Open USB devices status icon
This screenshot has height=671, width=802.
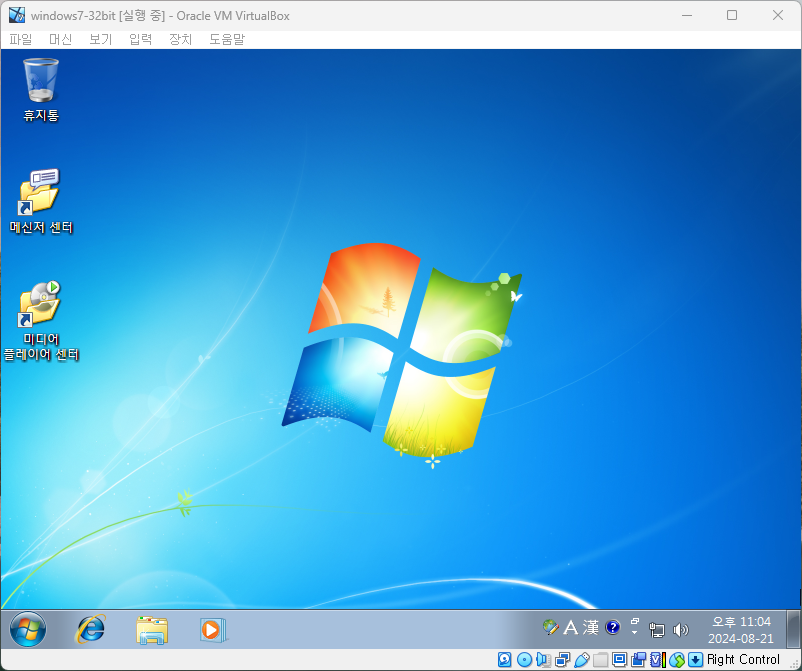coord(581,660)
